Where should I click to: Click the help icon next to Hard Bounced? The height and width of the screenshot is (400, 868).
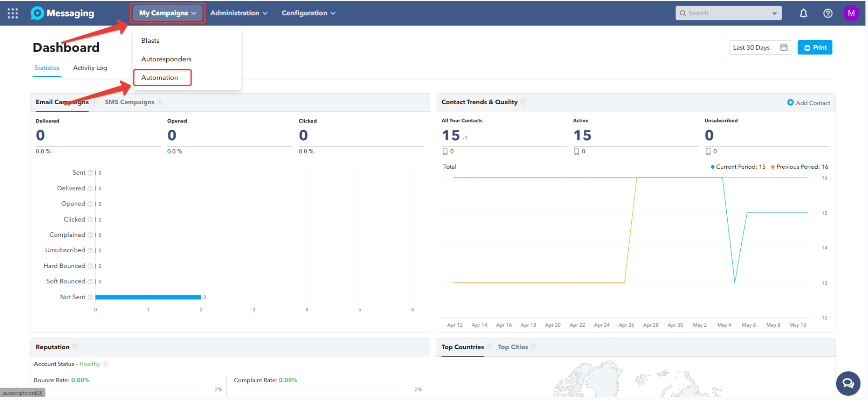[x=90, y=266]
